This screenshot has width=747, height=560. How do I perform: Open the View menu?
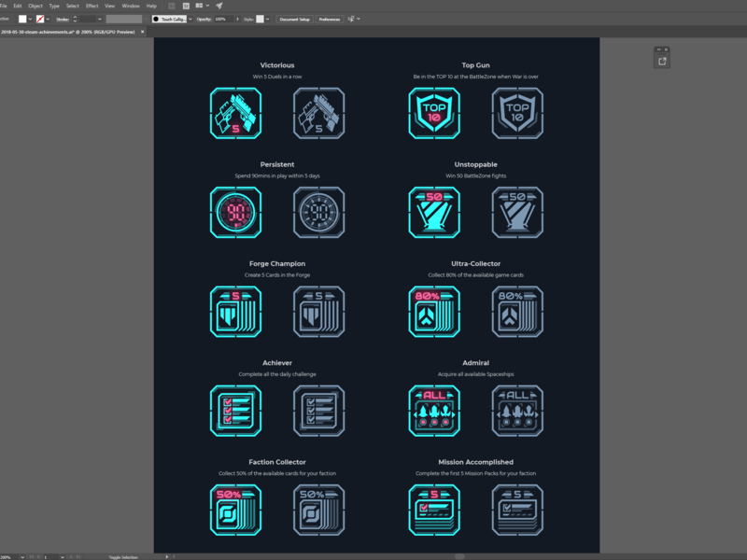(109, 6)
